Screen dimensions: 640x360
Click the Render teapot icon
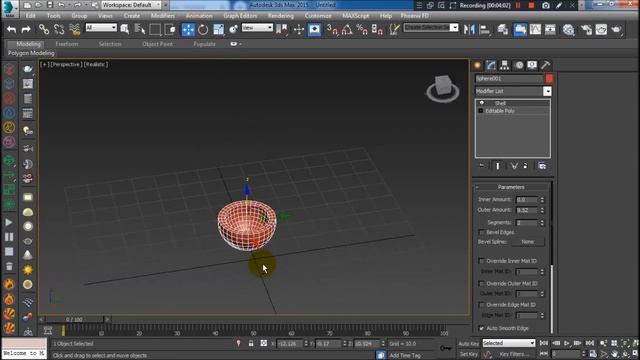click(x=616, y=29)
